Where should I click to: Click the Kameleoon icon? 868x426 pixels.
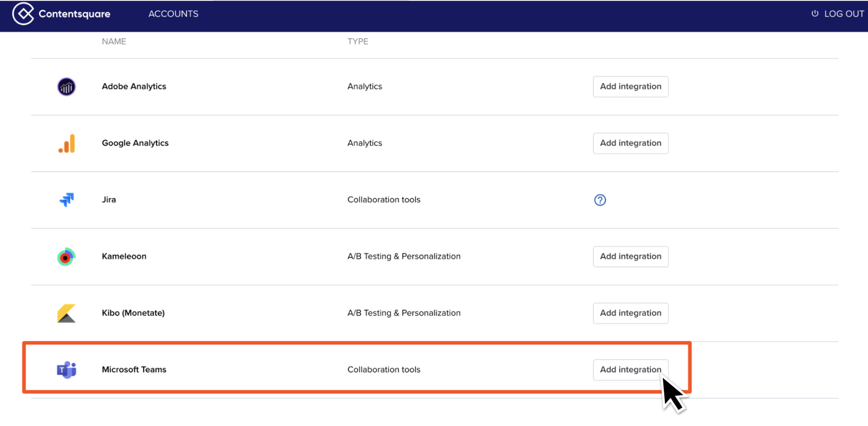click(x=66, y=257)
